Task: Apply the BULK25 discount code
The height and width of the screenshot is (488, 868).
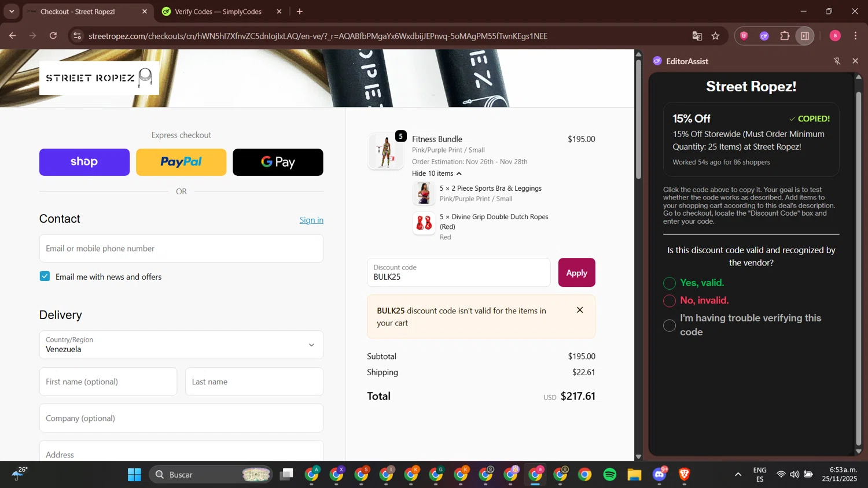Action: [576, 272]
